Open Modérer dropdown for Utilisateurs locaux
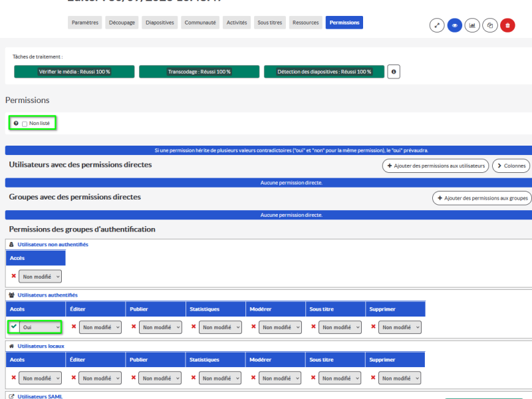This screenshot has height=399, width=532. pyautogui.click(x=279, y=378)
